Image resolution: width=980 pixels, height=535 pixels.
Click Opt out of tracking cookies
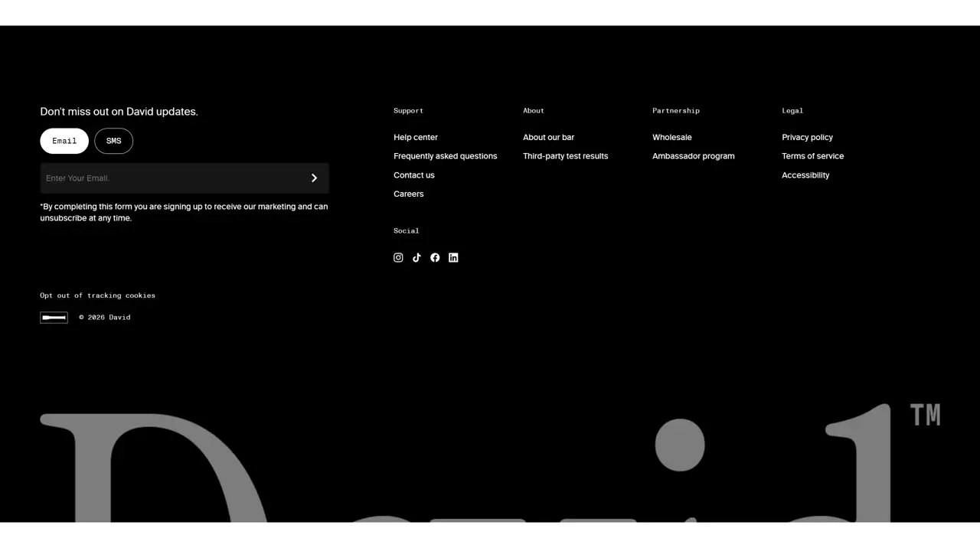pyautogui.click(x=97, y=295)
